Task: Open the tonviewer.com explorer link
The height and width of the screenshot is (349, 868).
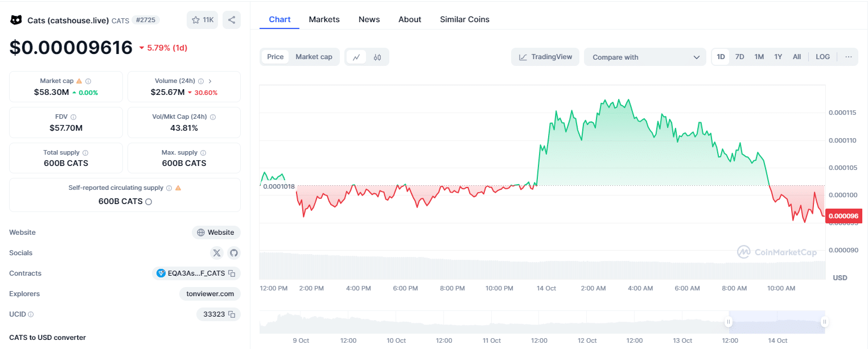Action: point(210,294)
